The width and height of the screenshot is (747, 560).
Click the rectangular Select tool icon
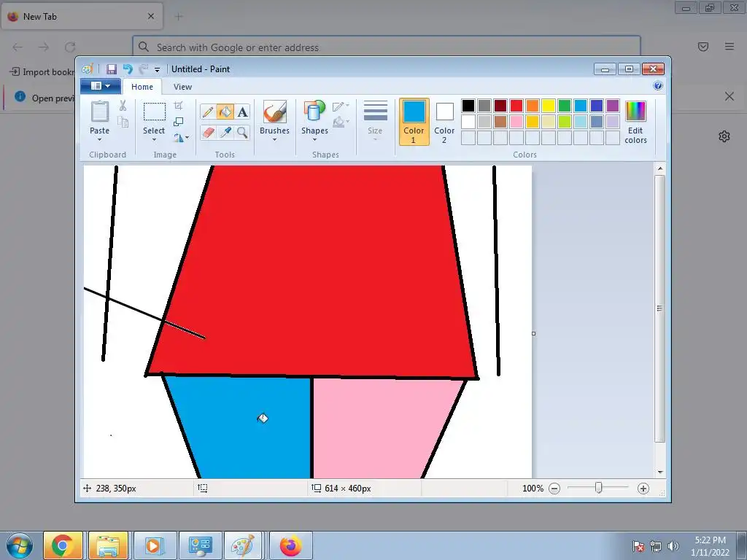155,112
